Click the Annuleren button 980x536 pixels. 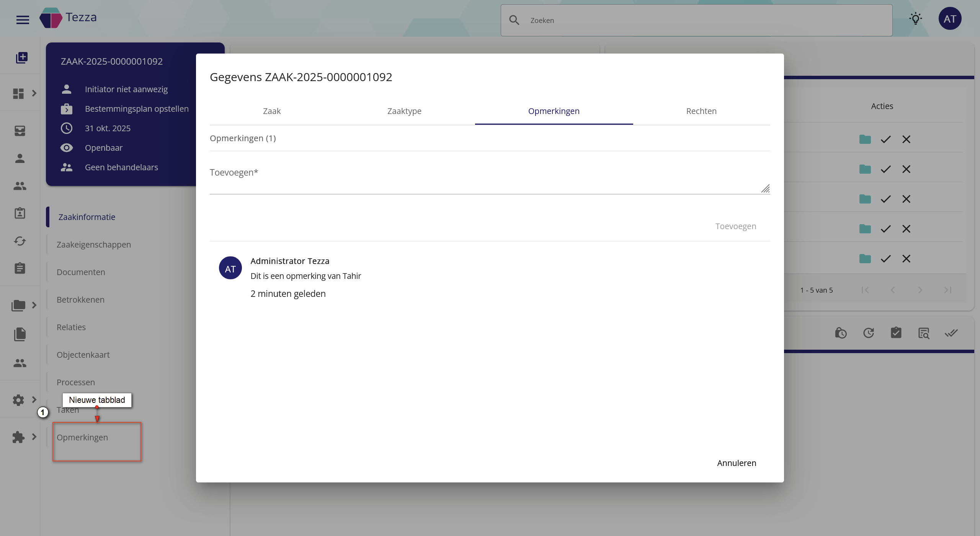736,463
